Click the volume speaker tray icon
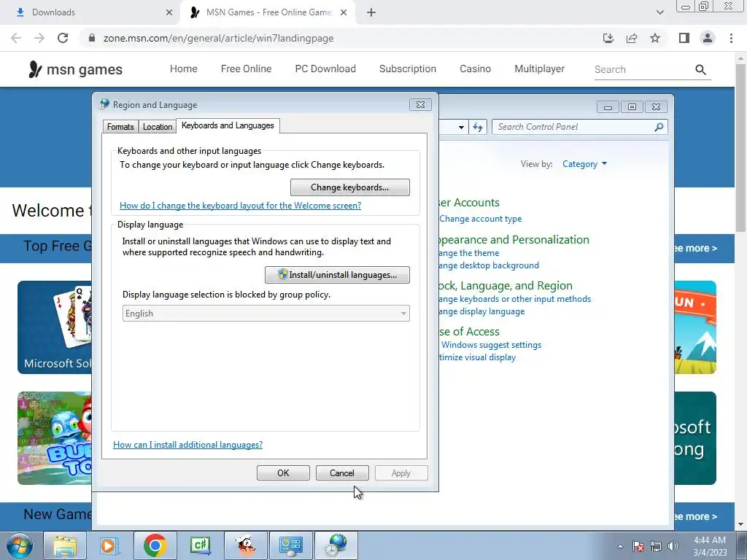The width and height of the screenshot is (747, 560). (673, 546)
